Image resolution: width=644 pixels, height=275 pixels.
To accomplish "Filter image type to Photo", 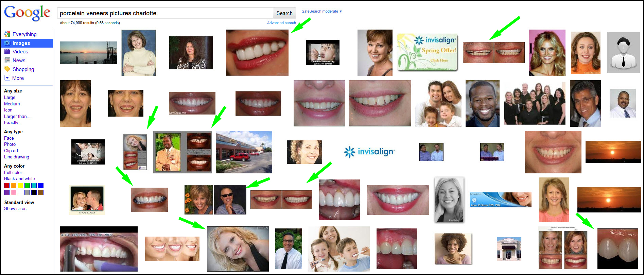I will coord(10,144).
